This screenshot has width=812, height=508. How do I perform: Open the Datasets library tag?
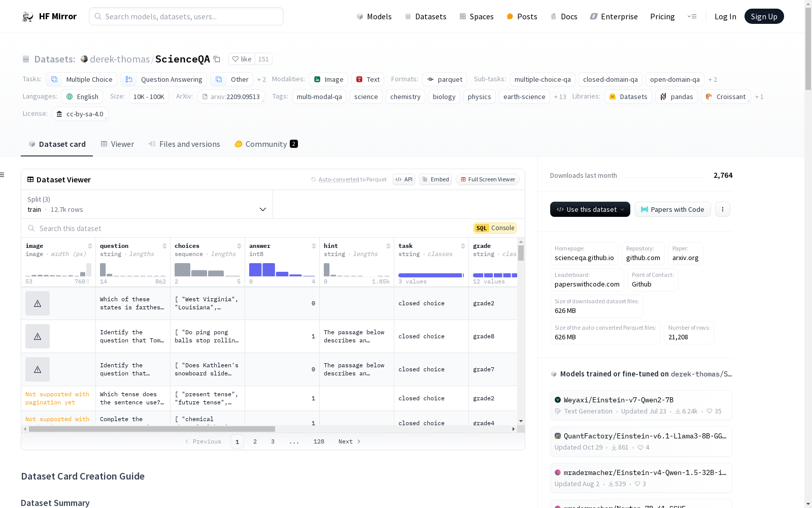[x=628, y=97]
